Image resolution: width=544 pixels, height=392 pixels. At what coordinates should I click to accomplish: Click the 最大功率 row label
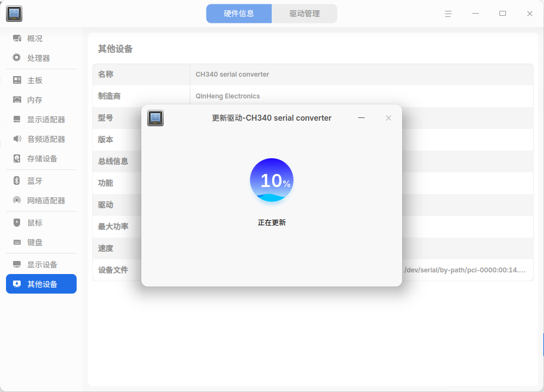(113, 227)
